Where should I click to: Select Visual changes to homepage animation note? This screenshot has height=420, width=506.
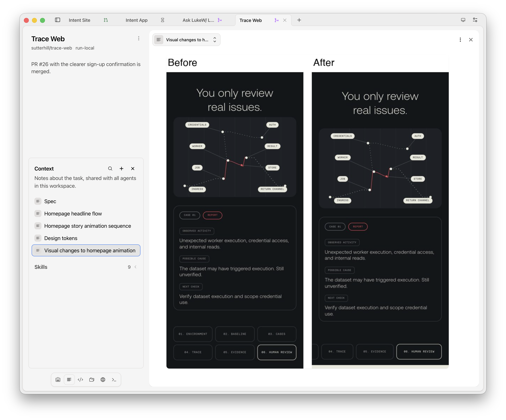pyautogui.click(x=86, y=251)
